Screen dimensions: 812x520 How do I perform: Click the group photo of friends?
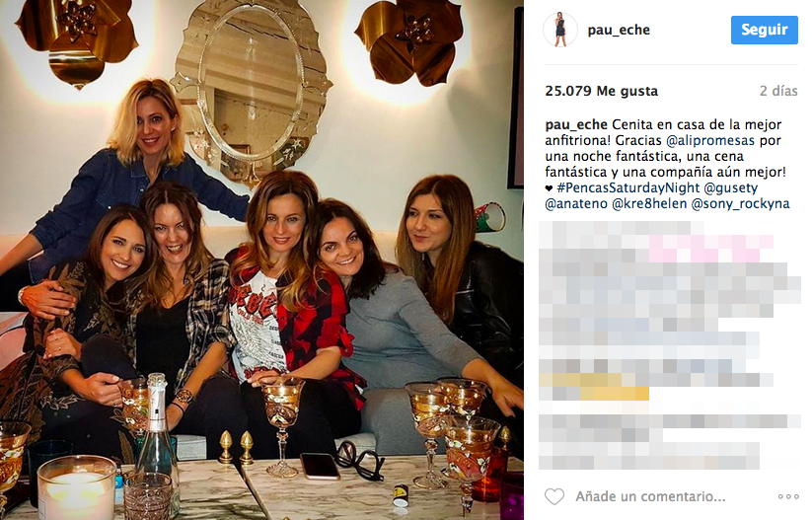pos(261,260)
